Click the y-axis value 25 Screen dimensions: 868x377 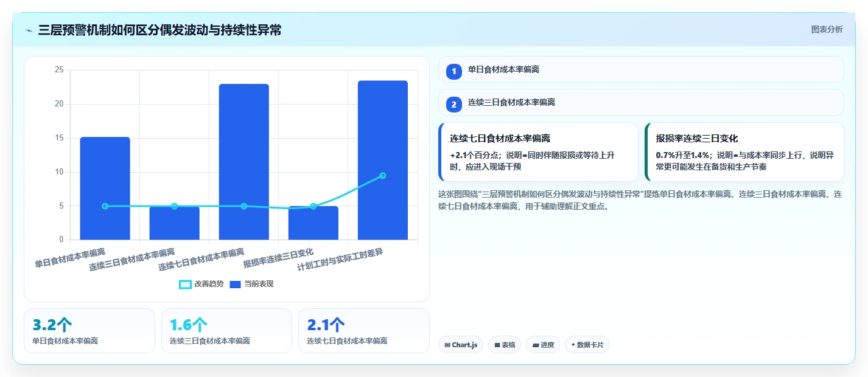59,70
